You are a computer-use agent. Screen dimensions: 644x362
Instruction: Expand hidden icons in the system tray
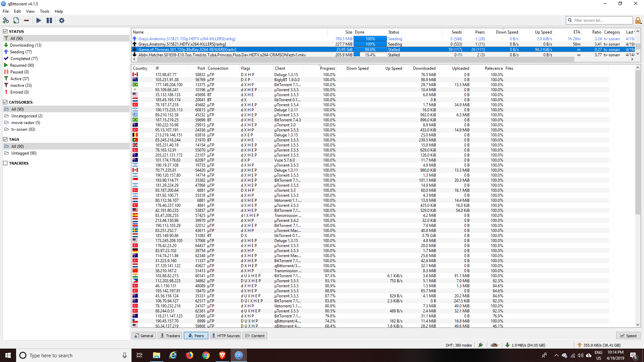click(556, 355)
